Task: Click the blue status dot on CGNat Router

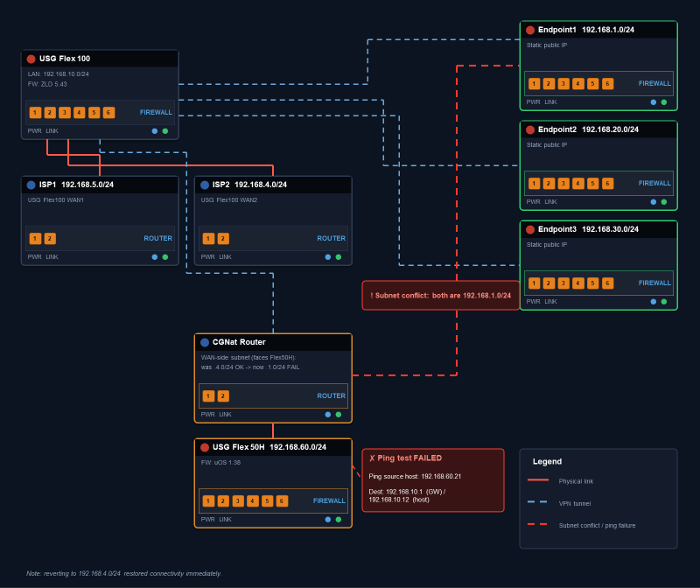Action: pos(205,342)
